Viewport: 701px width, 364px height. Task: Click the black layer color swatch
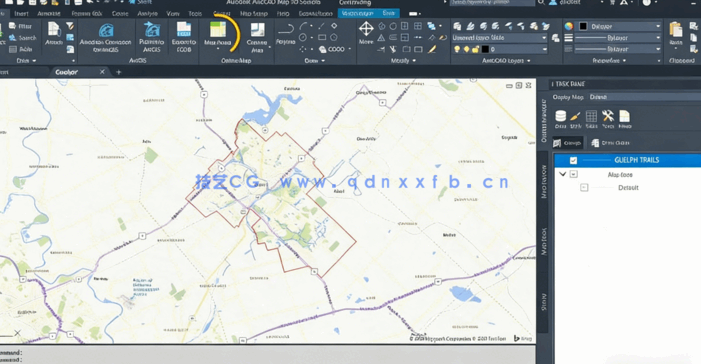485,49
